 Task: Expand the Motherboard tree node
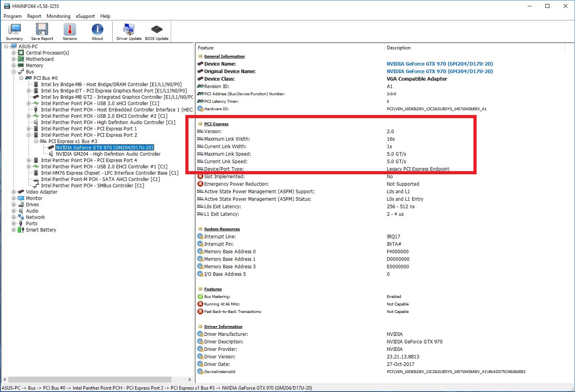13,59
